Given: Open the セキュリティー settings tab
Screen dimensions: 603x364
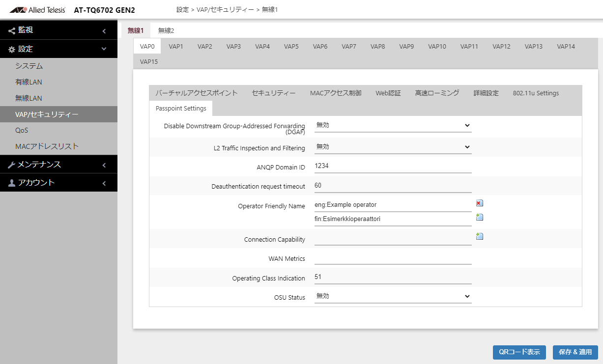Looking at the screenshot, I should (x=273, y=93).
